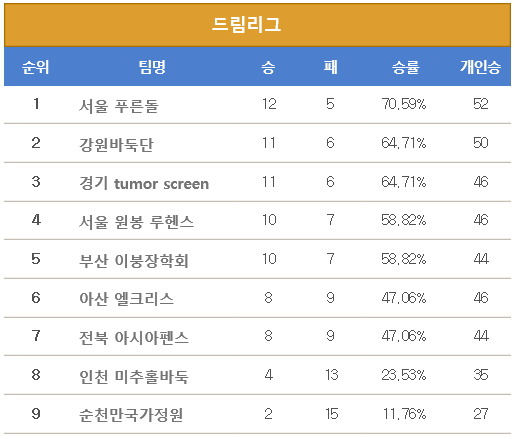Click the 70.59% win rate value
517x439 pixels.
(x=404, y=104)
